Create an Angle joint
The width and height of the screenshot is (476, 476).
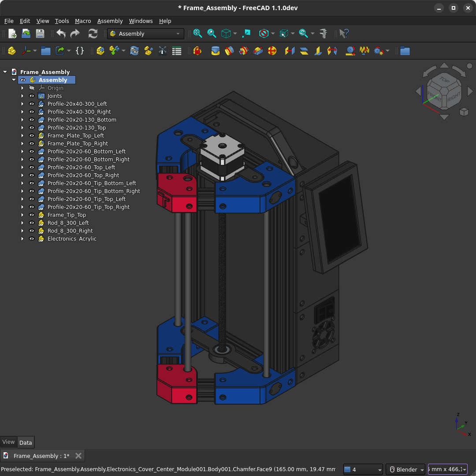tap(332, 51)
